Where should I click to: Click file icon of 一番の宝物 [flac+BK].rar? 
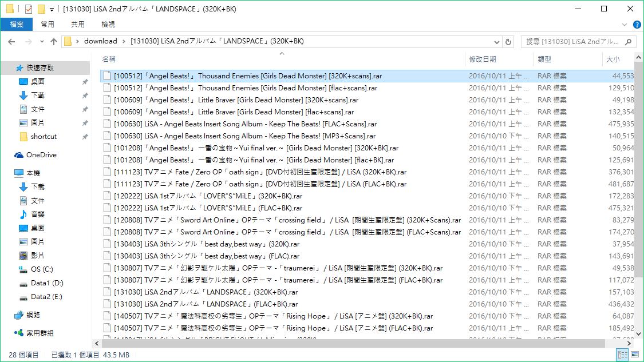(x=107, y=160)
